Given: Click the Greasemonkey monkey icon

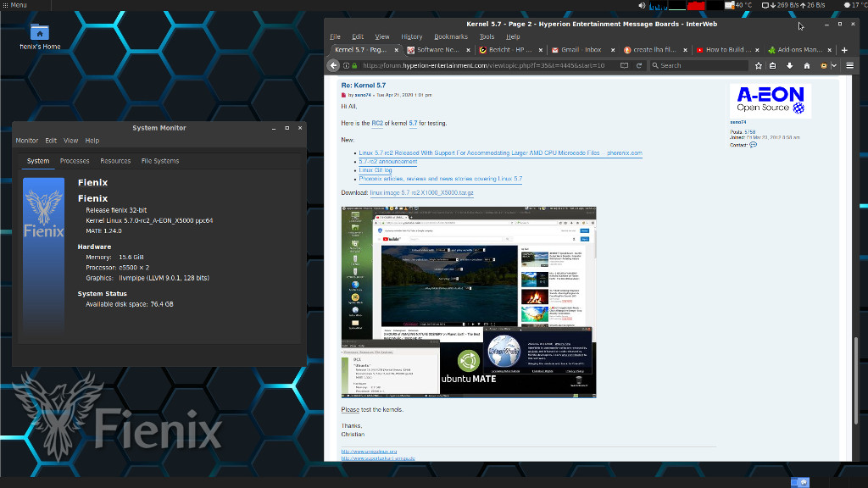Looking at the screenshot, I should click(x=824, y=65).
